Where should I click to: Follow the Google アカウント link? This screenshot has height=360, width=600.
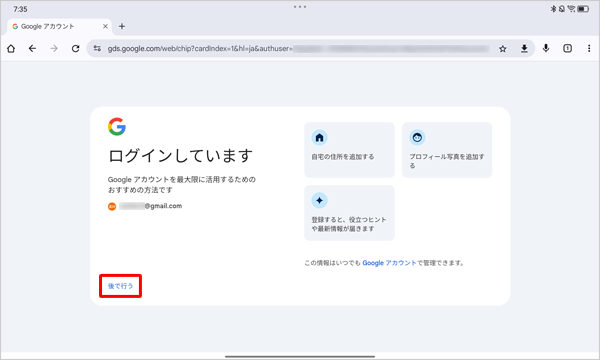[x=389, y=263]
